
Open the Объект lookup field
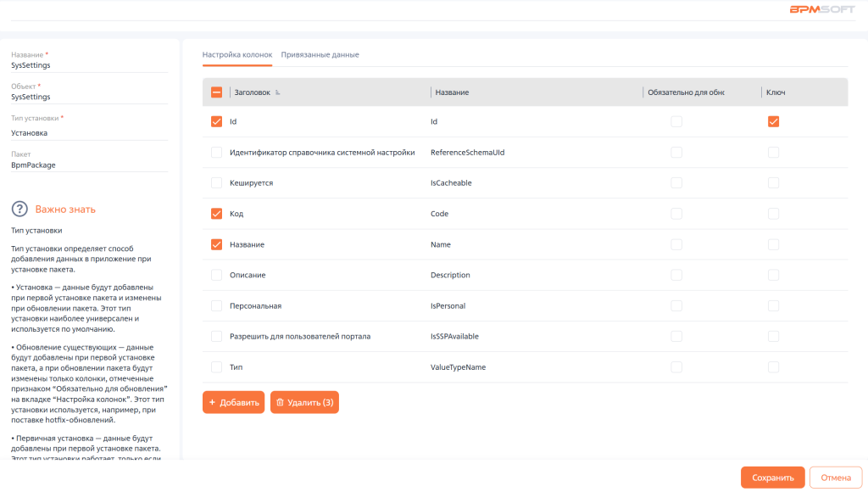pos(89,98)
